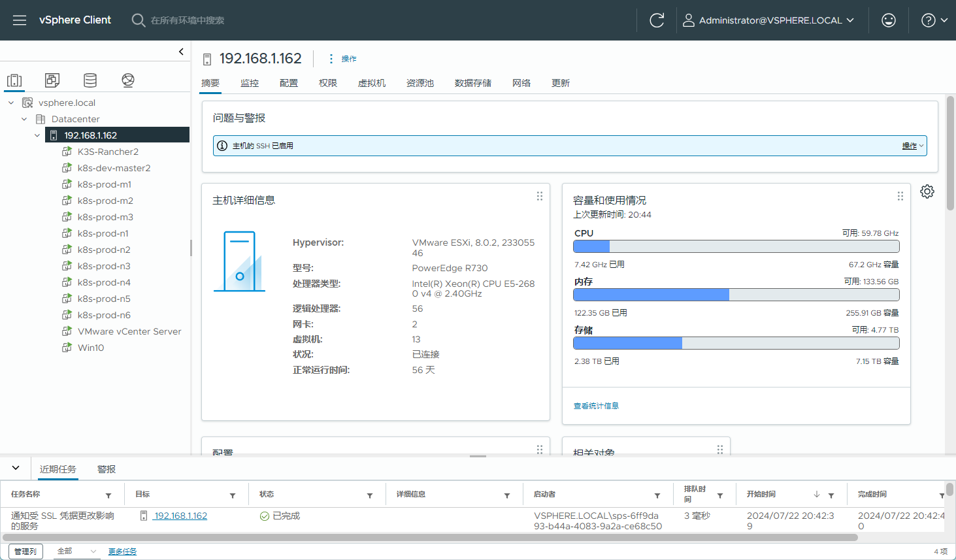Open 查看统计信息 link
This screenshot has width=956, height=560.
(596, 406)
